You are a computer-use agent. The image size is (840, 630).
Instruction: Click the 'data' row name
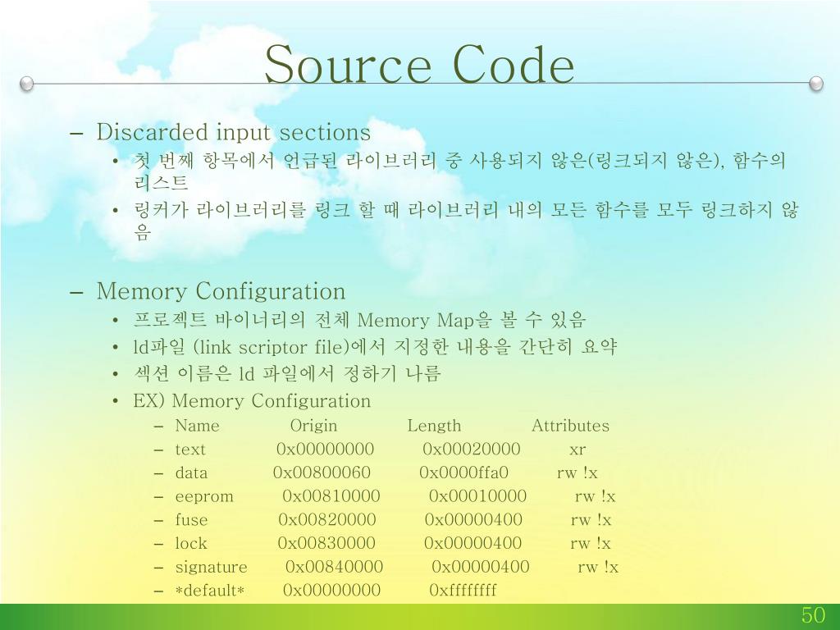(191, 473)
